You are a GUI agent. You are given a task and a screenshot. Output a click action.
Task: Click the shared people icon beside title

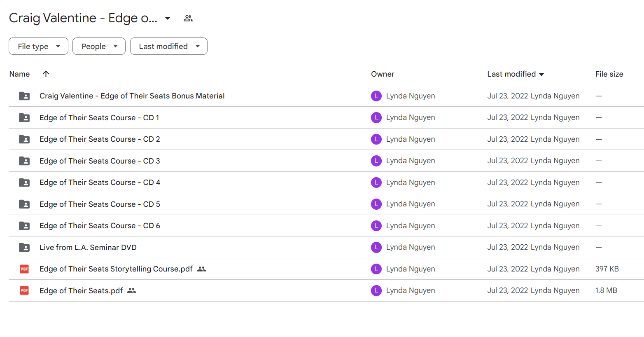188,18
